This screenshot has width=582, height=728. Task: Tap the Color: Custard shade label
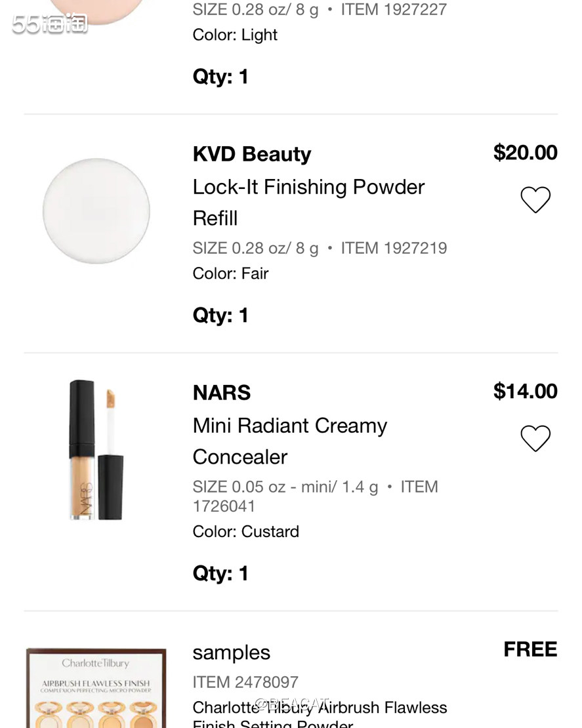click(245, 532)
